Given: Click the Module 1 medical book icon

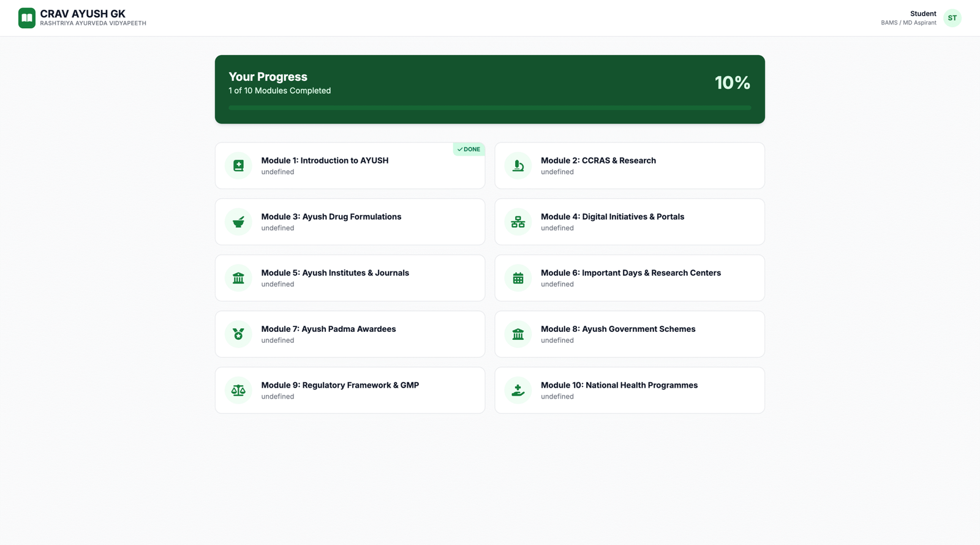Looking at the screenshot, I should point(238,166).
